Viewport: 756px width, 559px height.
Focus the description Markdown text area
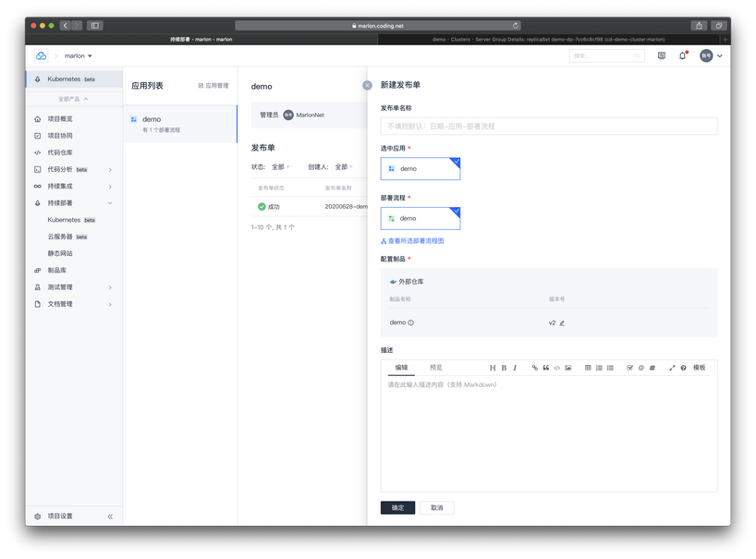pos(549,433)
